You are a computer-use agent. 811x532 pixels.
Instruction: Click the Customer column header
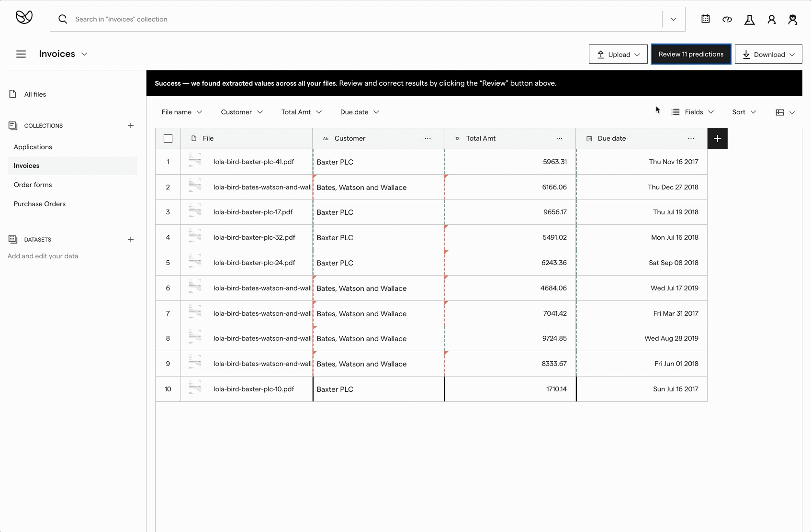pyautogui.click(x=378, y=138)
